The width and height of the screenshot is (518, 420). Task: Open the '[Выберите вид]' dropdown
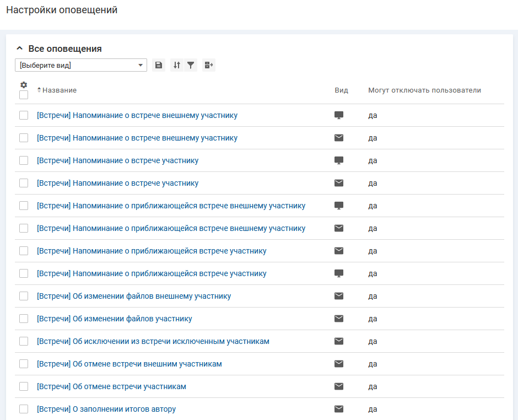pos(80,65)
